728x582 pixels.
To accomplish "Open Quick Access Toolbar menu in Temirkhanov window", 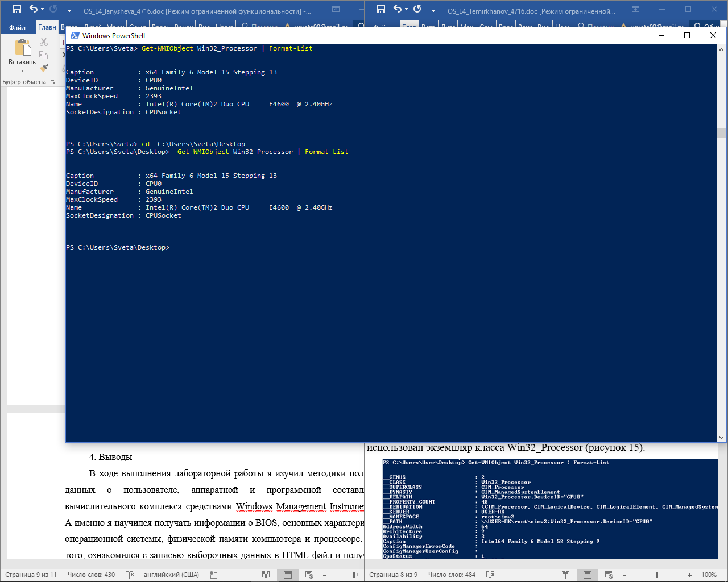I will click(x=433, y=10).
